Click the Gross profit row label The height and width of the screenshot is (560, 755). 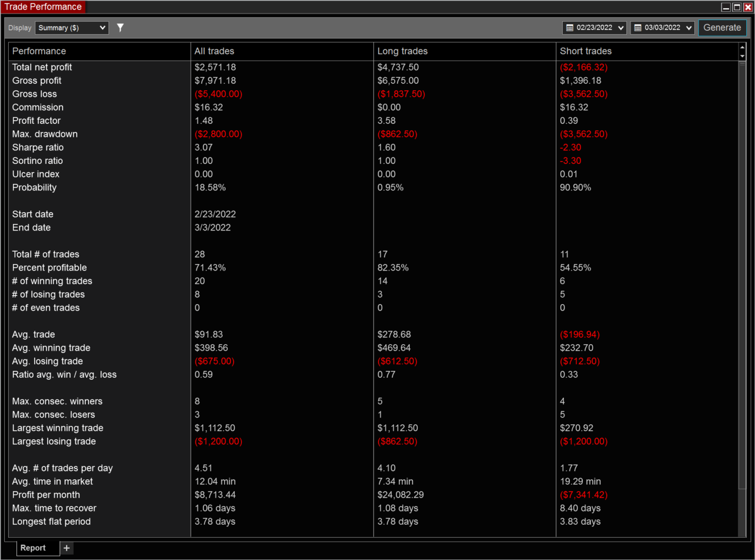click(x=37, y=81)
